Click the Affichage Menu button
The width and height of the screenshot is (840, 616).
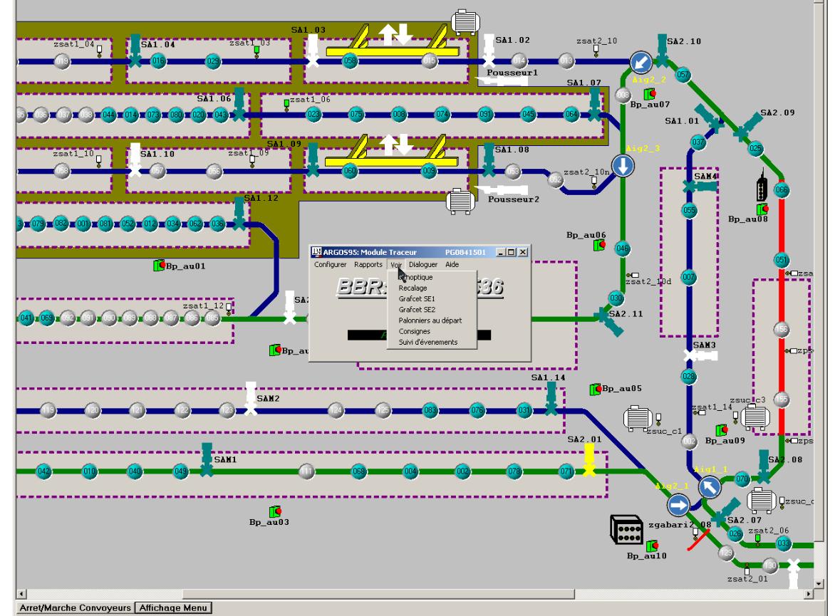click(x=173, y=608)
